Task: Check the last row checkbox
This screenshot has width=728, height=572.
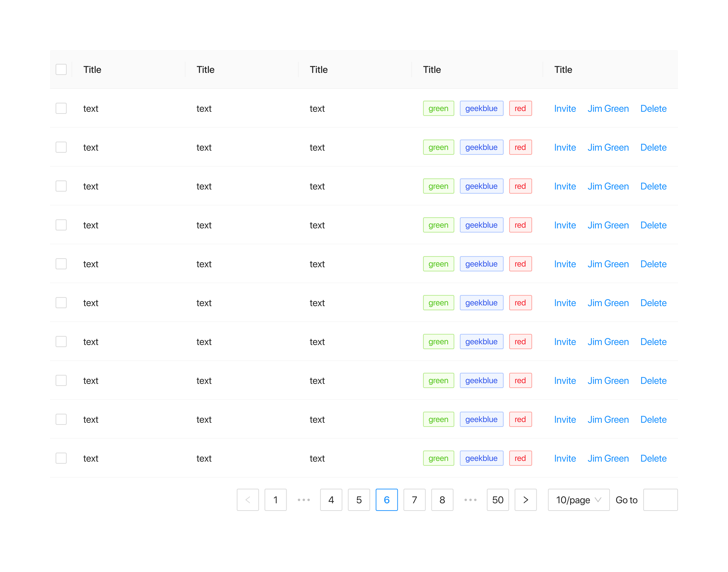Action: (61, 458)
